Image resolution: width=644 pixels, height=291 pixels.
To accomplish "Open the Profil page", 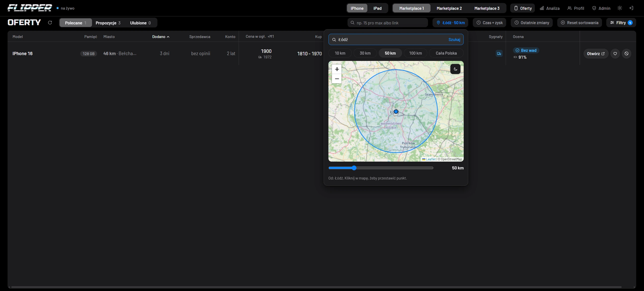I will 576,8.
